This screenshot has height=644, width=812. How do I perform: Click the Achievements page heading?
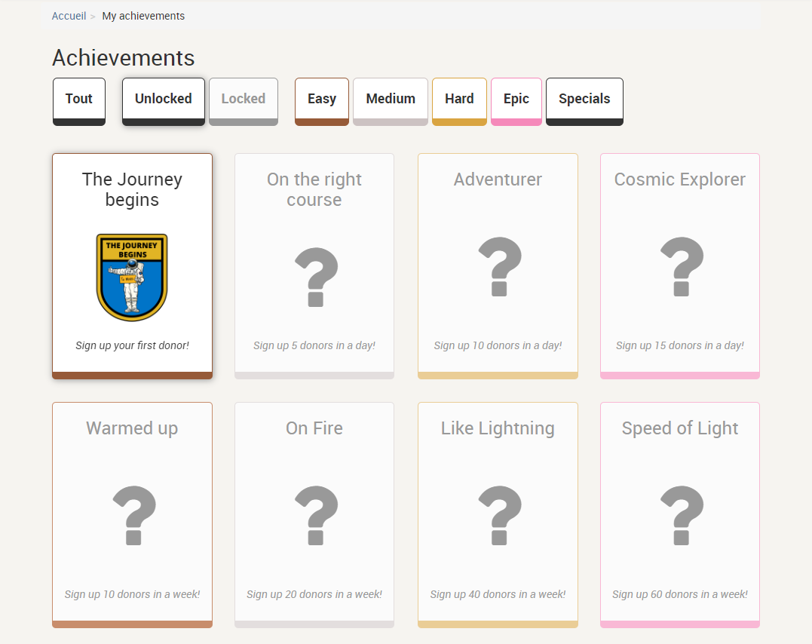tap(123, 57)
